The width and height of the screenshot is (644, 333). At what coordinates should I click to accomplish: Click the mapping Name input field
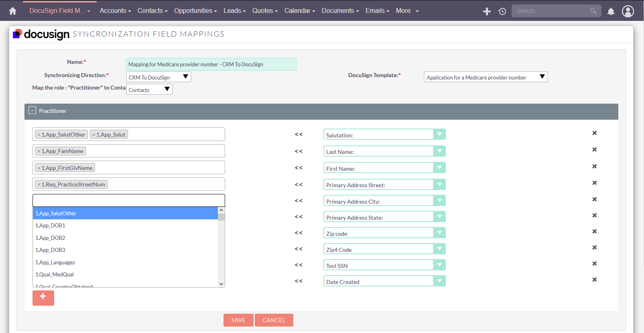(x=211, y=64)
